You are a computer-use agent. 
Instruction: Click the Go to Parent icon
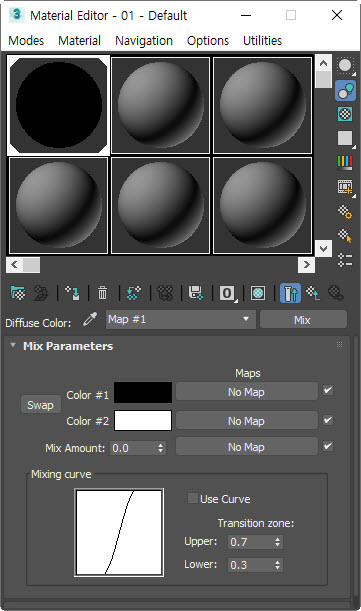(313, 293)
